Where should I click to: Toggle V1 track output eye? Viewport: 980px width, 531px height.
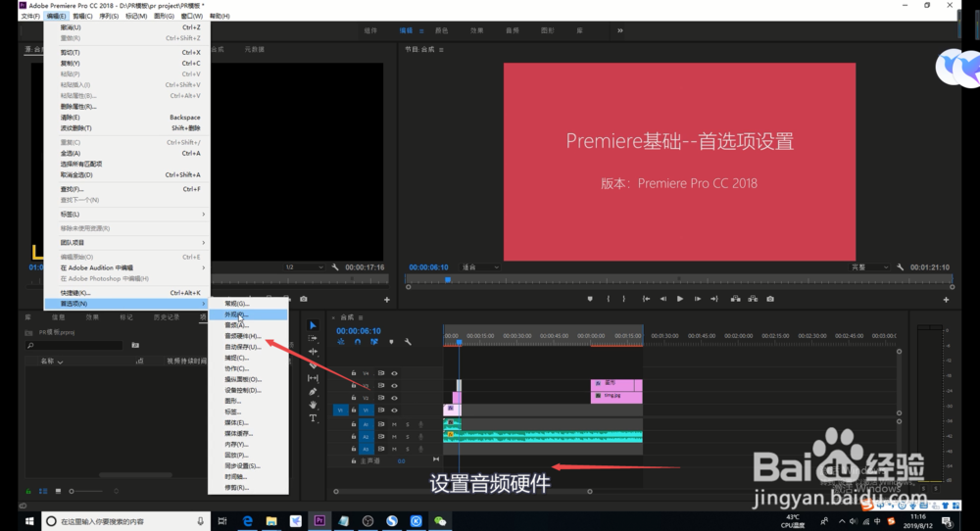pos(394,410)
